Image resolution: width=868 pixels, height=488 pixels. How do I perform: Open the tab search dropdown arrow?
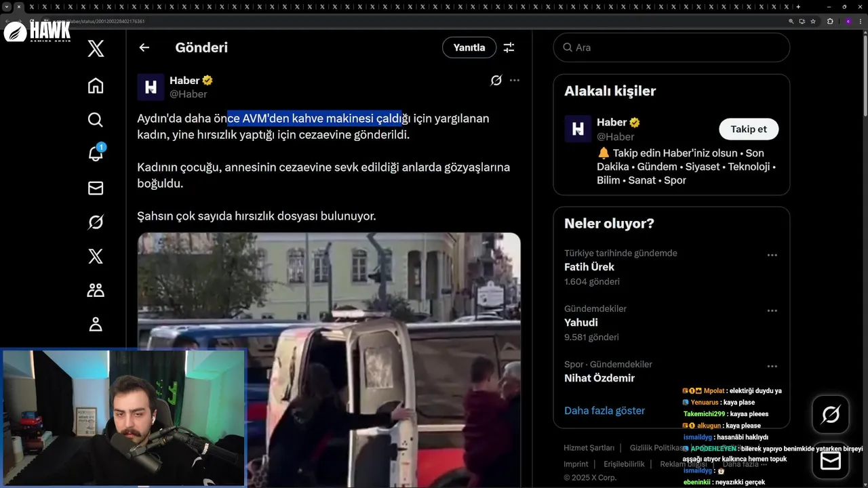[x=6, y=7]
